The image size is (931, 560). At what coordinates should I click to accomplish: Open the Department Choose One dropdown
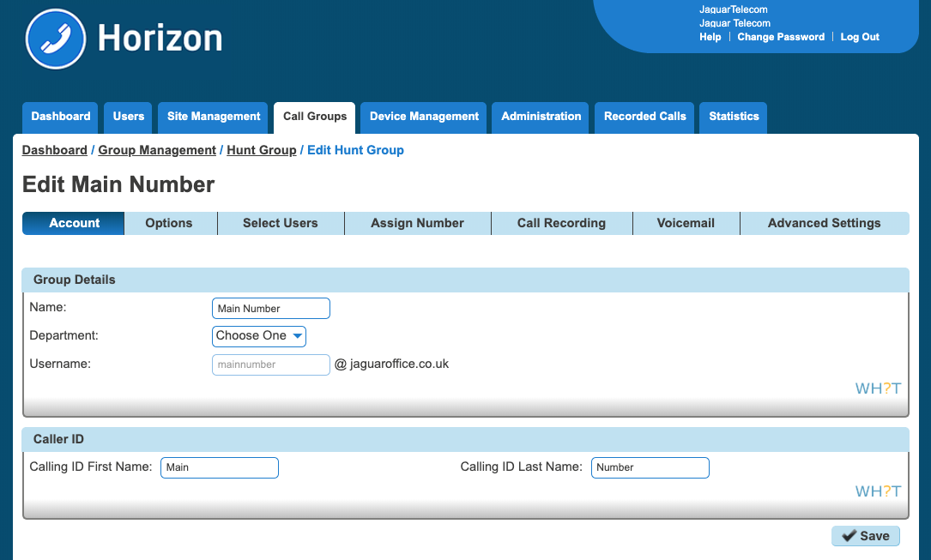pyautogui.click(x=258, y=336)
